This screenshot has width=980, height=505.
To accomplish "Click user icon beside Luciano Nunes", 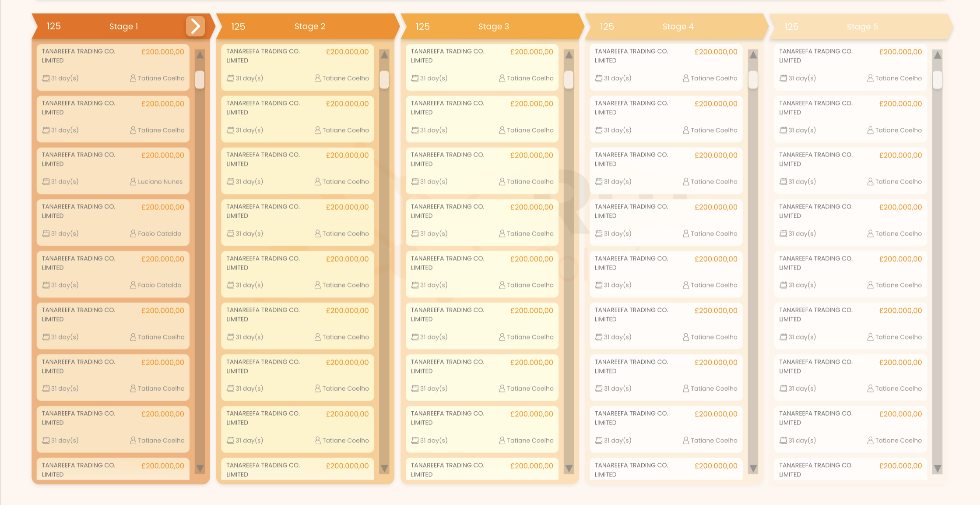I will pyautogui.click(x=133, y=182).
